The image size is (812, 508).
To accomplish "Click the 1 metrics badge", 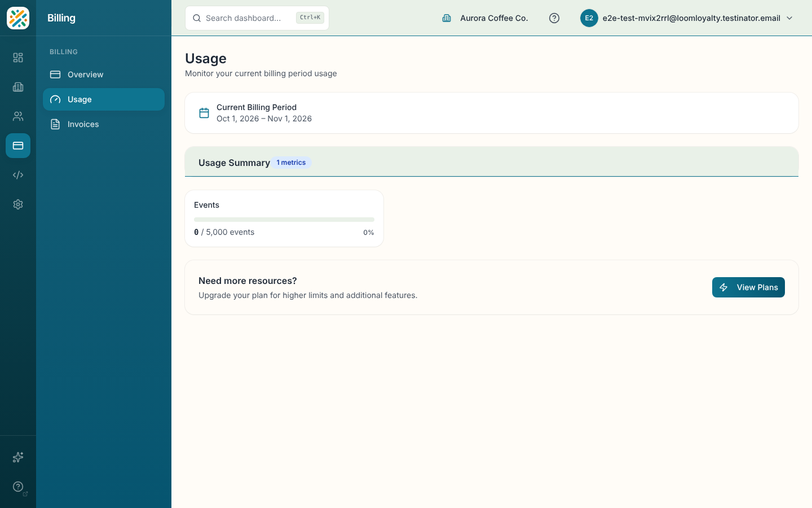I will pos(291,163).
